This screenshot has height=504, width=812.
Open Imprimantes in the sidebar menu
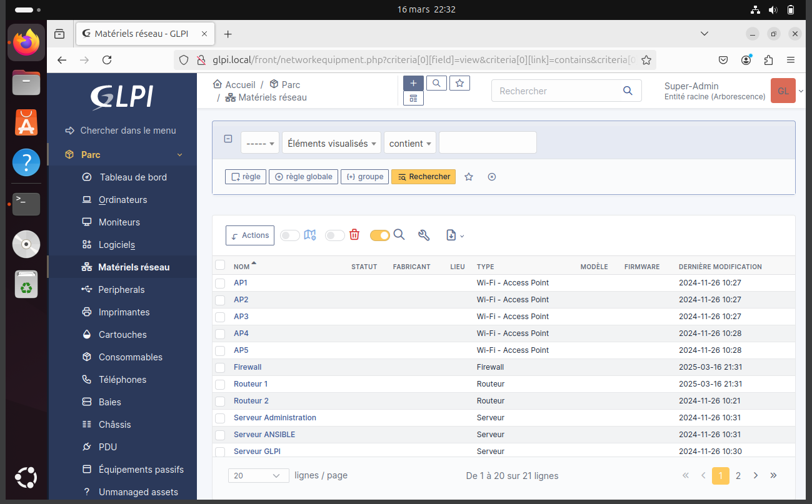pos(124,312)
